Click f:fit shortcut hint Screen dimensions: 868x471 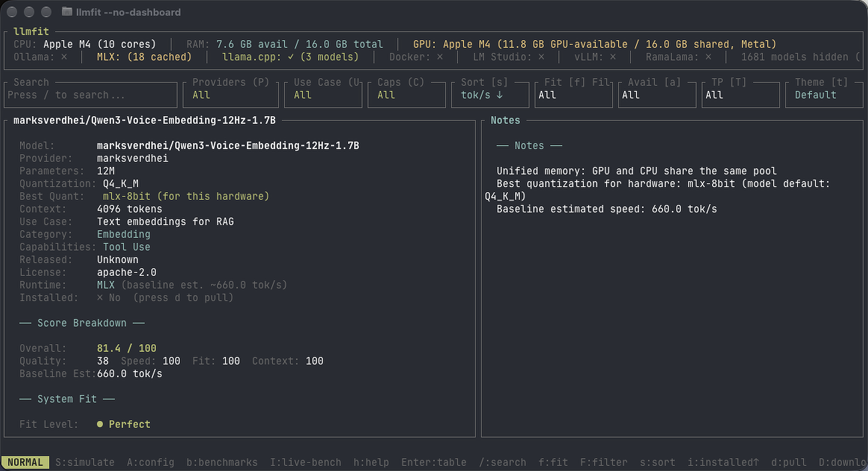click(553, 462)
